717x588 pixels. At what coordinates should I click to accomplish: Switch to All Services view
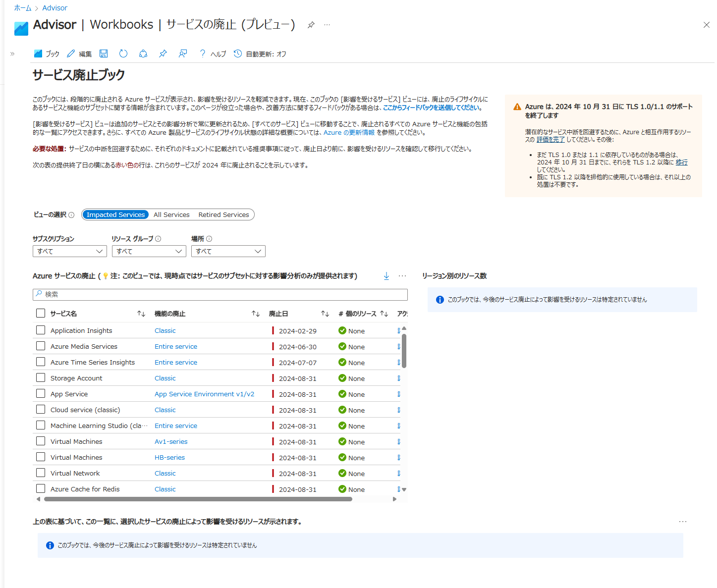tap(171, 214)
